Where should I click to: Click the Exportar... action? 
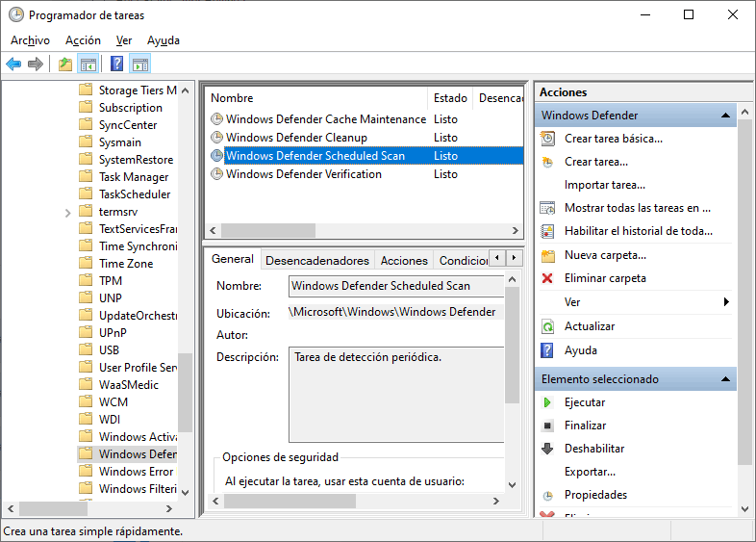click(590, 472)
